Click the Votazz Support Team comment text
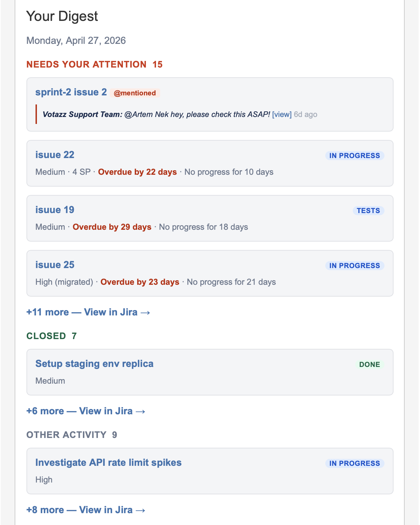The height and width of the screenshot is (525, 420). click(x=156, y=115)
